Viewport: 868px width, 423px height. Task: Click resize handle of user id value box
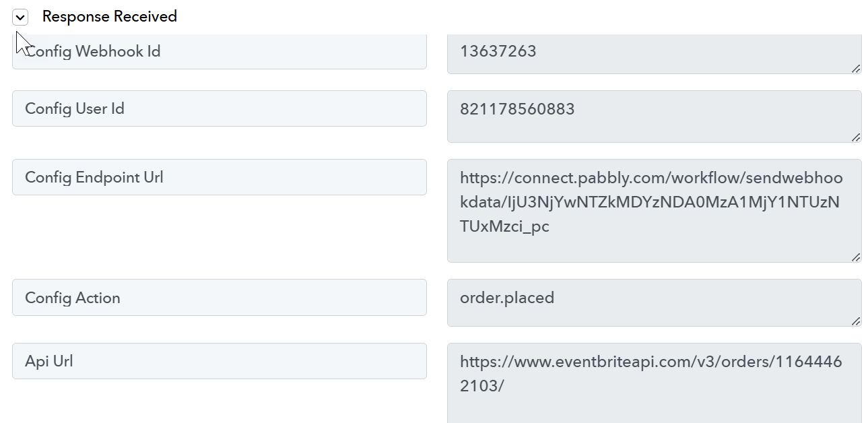pos(856,137)
